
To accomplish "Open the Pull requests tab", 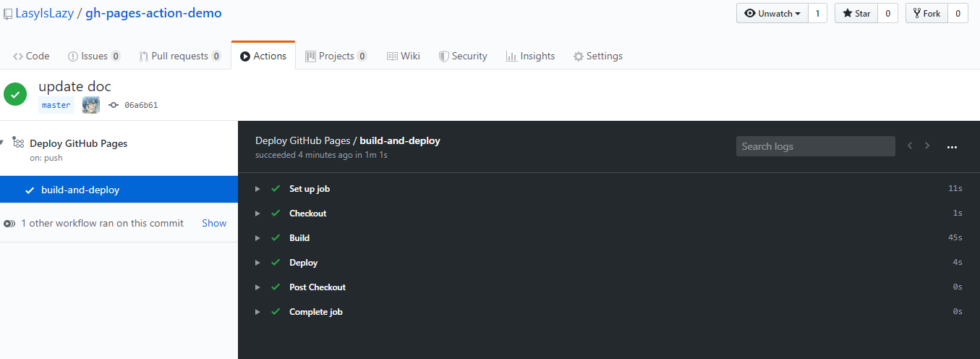I will [180, 56].
